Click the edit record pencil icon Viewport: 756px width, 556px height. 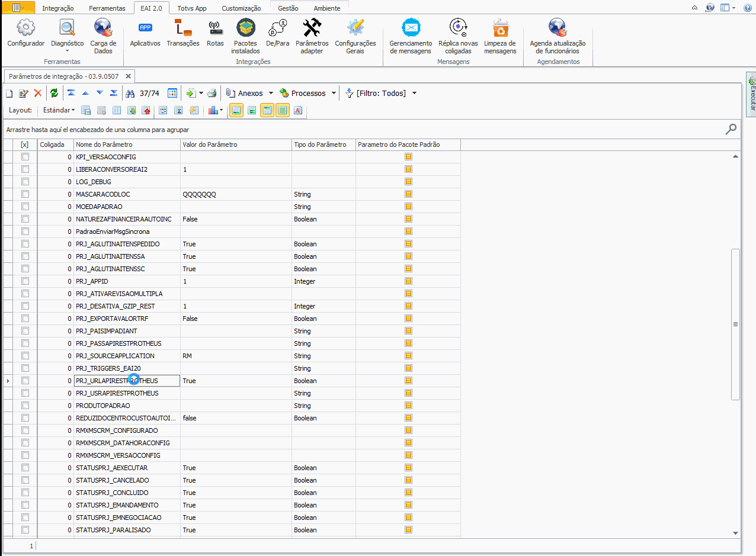24,93
